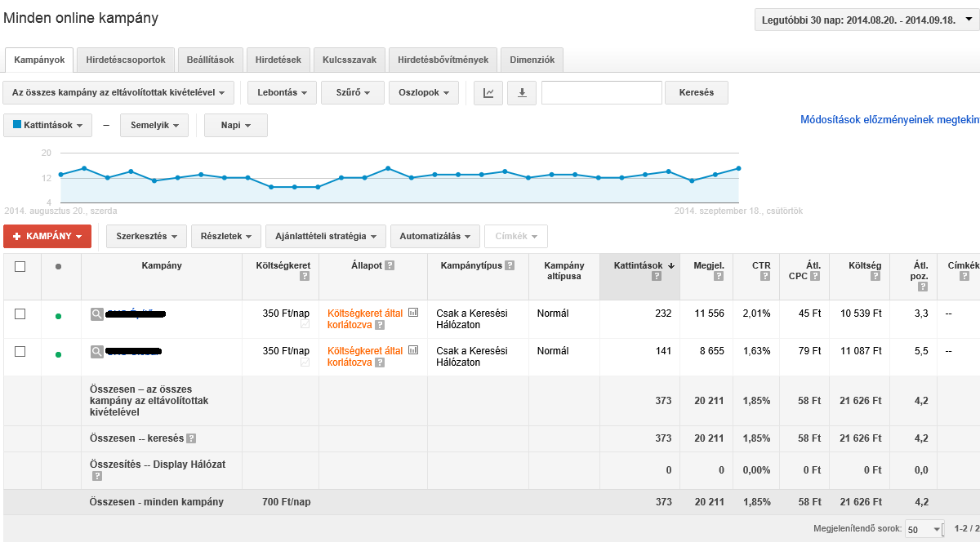Click the search-network magnifier icon in 232-click row
Screen dimensions: 980x547
(97, 314)
